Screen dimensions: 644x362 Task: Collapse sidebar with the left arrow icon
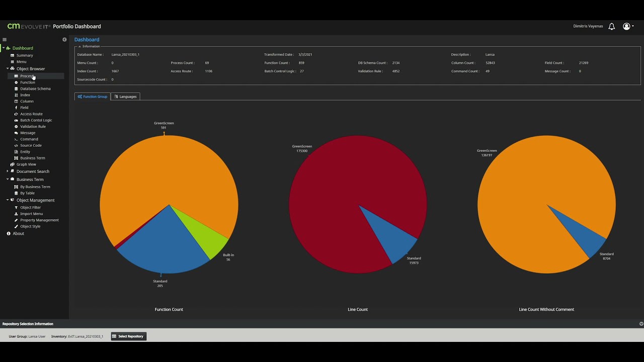tap(64, 39)
